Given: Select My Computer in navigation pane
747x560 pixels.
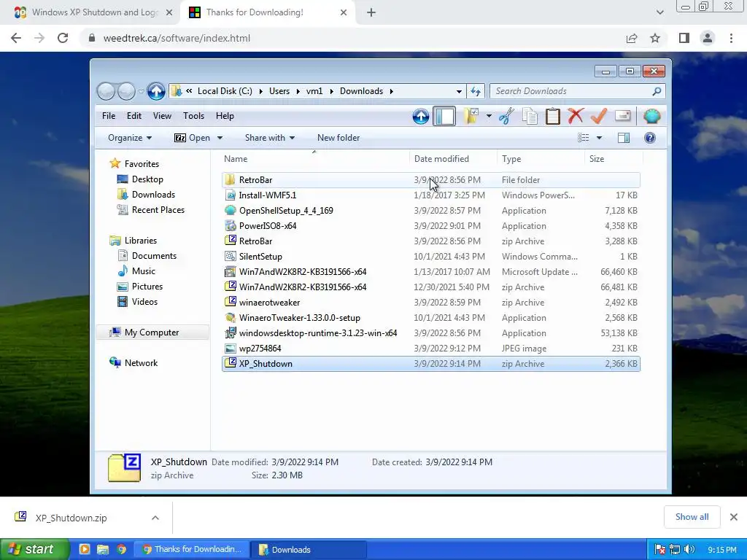Looking at the screenshot, I should click(x=152, y=332).
